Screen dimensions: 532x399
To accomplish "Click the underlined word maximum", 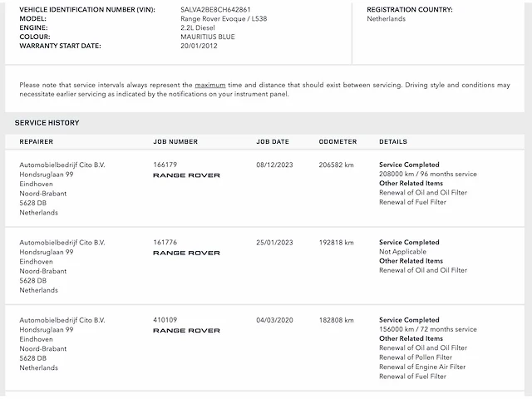I will tap(210, 85).
